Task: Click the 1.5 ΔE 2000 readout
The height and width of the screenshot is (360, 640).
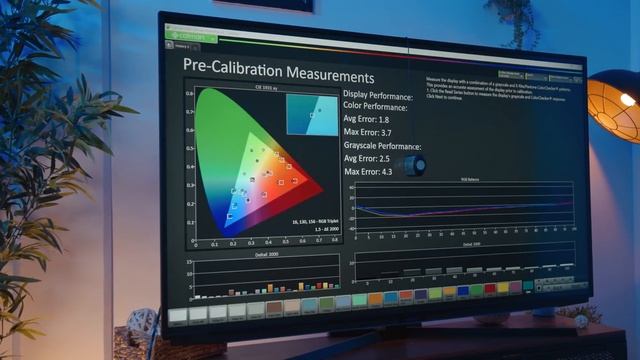Action: [327, 229]
